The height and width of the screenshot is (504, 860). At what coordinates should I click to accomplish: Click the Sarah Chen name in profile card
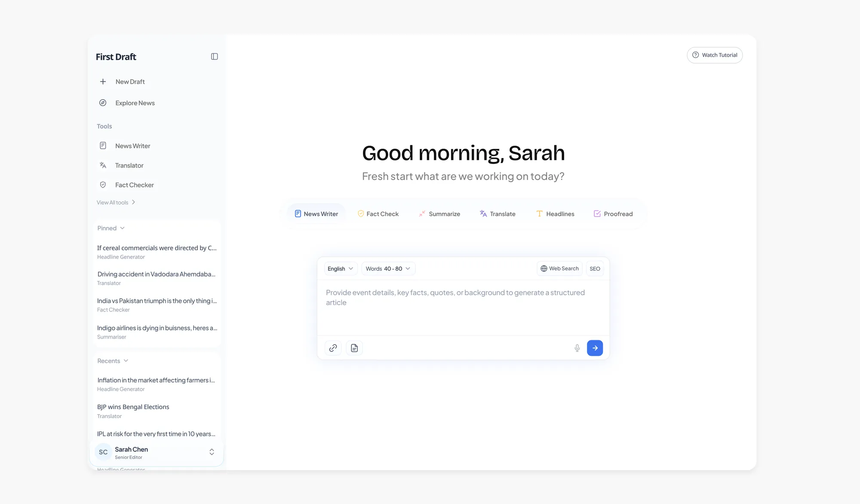131,449
